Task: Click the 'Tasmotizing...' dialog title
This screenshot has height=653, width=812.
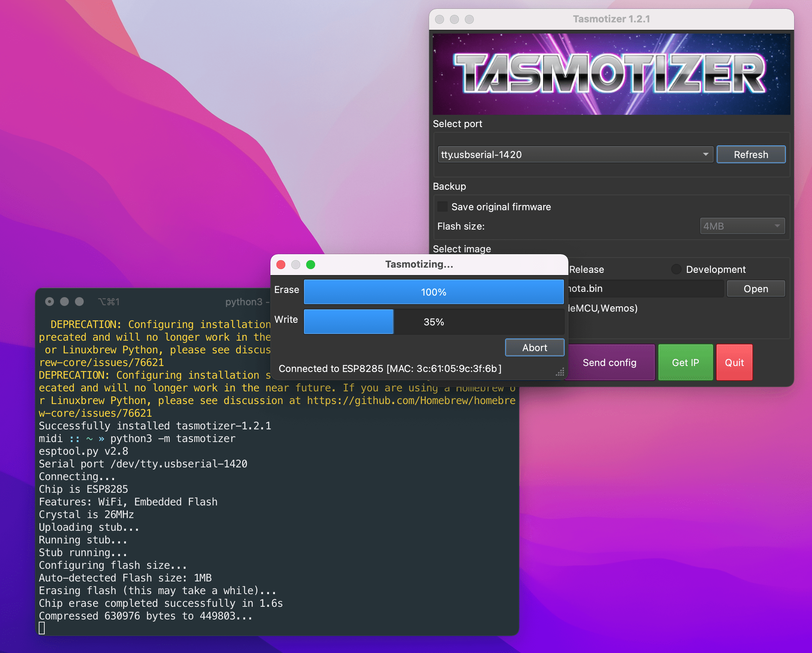Action: (x=419, y=264)
